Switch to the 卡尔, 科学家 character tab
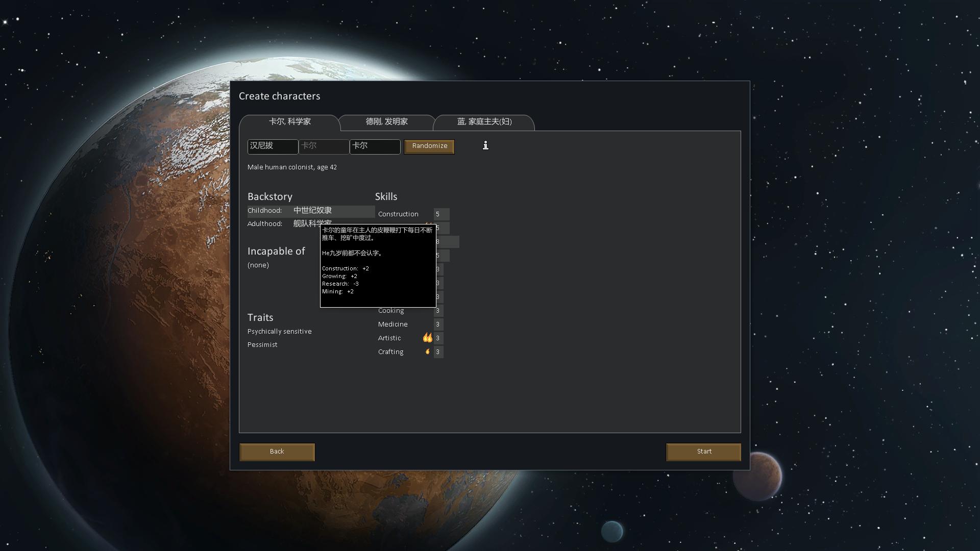This screenshot has width=980, height=551. coord(289,122)
